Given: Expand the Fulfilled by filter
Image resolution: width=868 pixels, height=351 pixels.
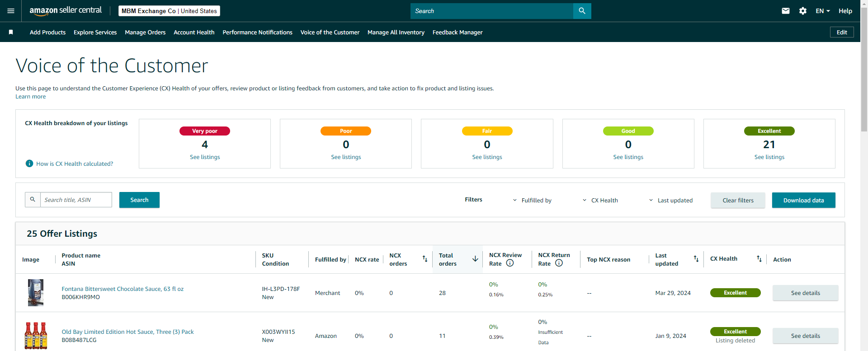Looking at the screenshot, I should (532, 200).
